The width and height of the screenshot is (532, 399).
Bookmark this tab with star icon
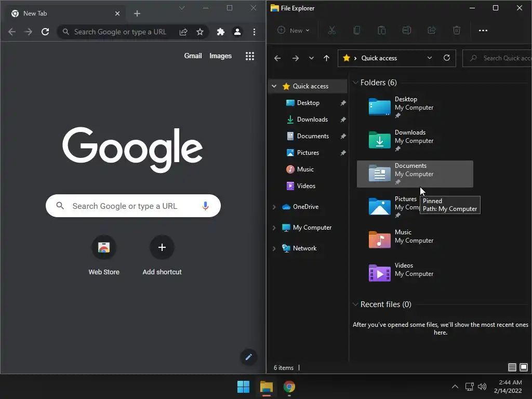[200, 32]
